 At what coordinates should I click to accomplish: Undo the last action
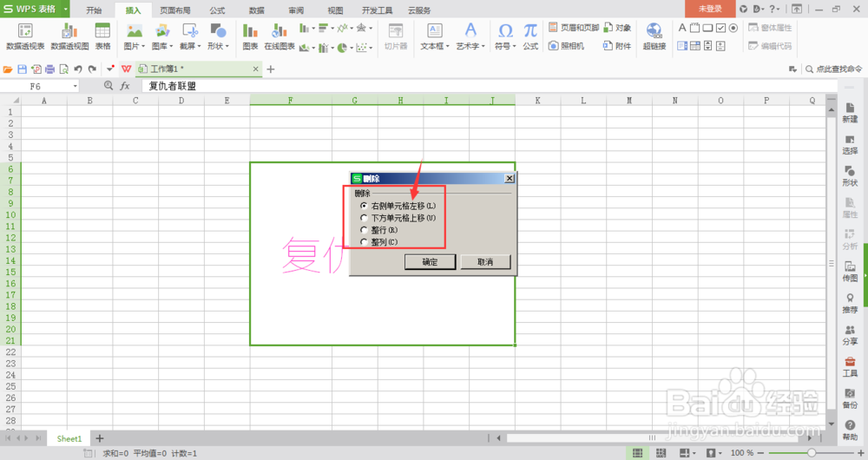coord(78,69)
